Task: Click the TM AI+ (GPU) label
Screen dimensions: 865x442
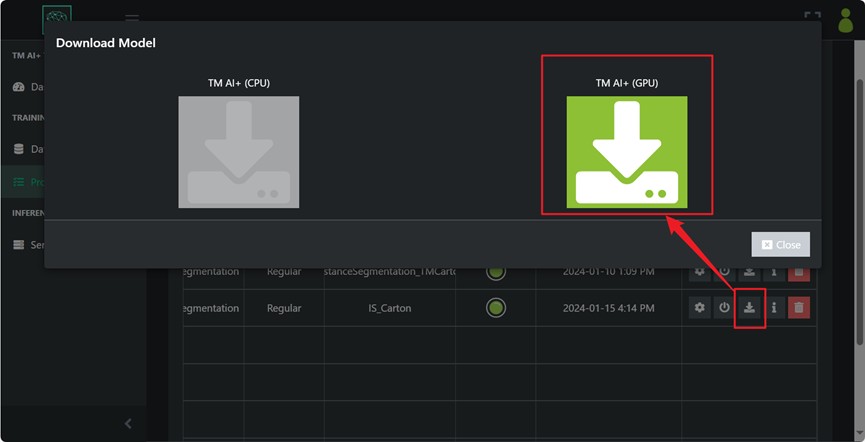Action: coord(627,83)
